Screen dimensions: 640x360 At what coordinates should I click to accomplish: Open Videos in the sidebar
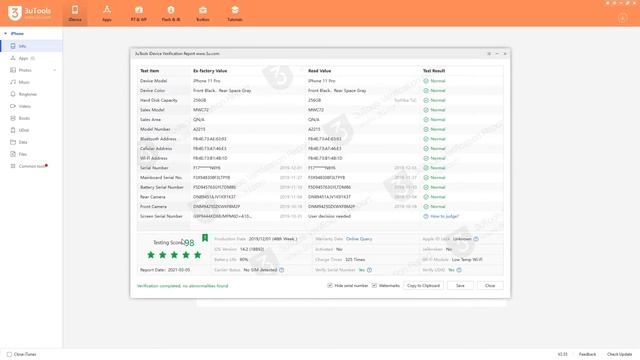(x=31, y=106)
